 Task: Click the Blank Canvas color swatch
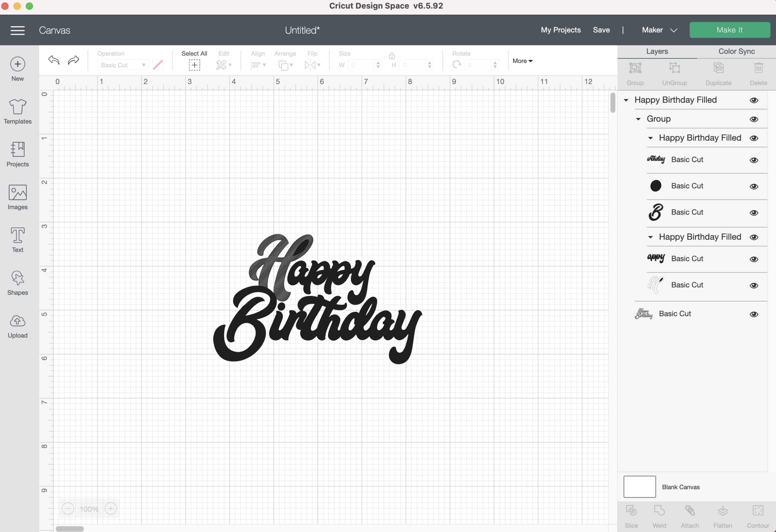639,486
